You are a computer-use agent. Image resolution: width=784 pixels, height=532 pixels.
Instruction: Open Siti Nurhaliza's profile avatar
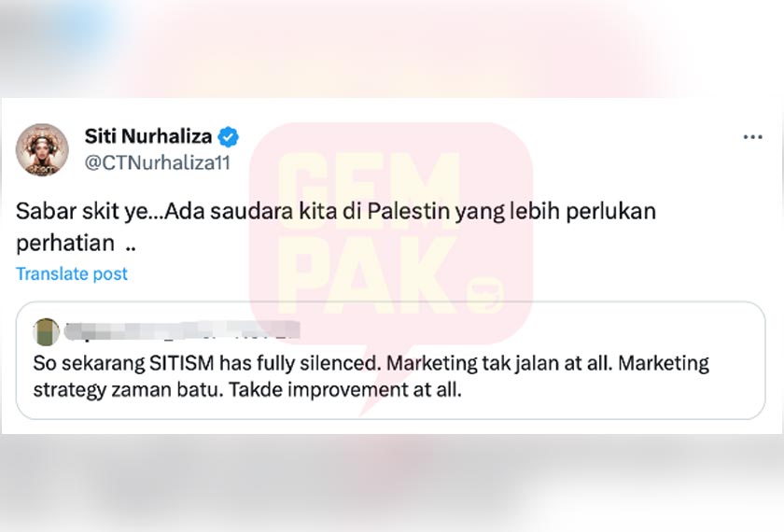[42, 149]
